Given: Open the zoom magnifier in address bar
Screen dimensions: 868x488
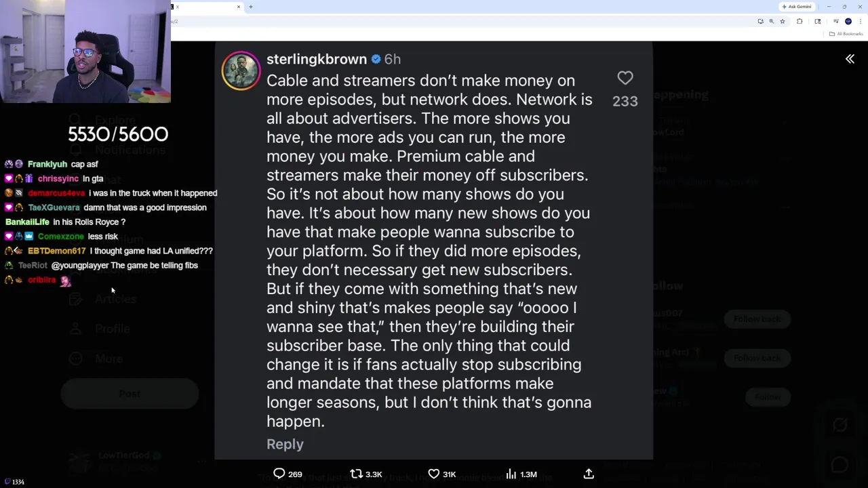Looking at the screenshot, I should point(771,21).
